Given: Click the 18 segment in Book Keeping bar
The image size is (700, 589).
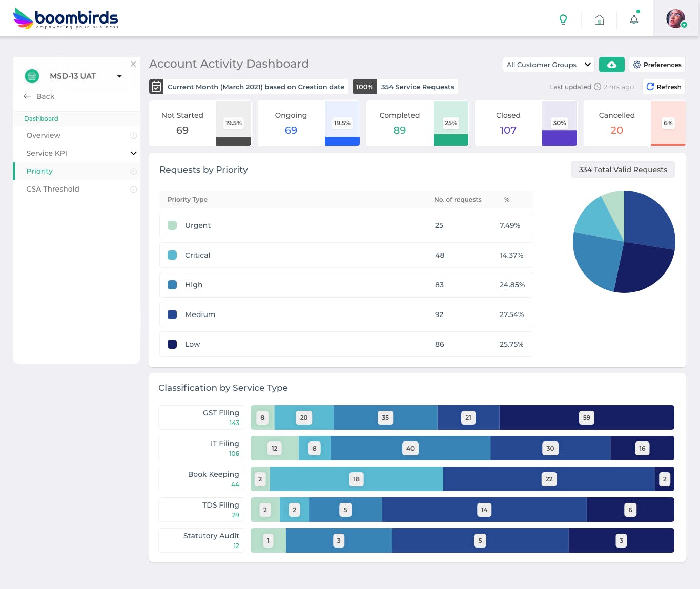Looking at the screenshot, I should click(357, 479).
